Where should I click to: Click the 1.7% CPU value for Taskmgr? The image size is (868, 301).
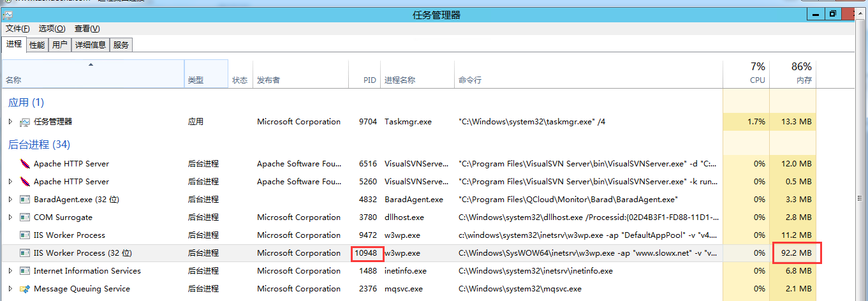(755, 122)
